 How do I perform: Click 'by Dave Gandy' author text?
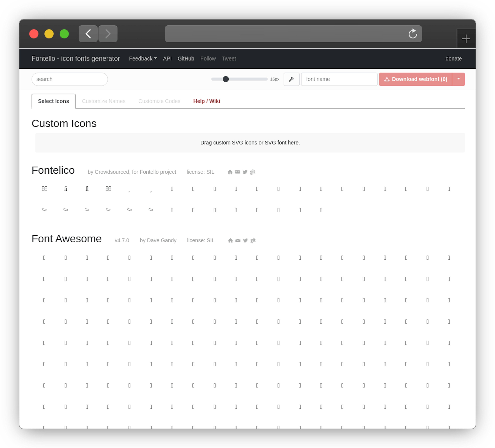point(158,241)
